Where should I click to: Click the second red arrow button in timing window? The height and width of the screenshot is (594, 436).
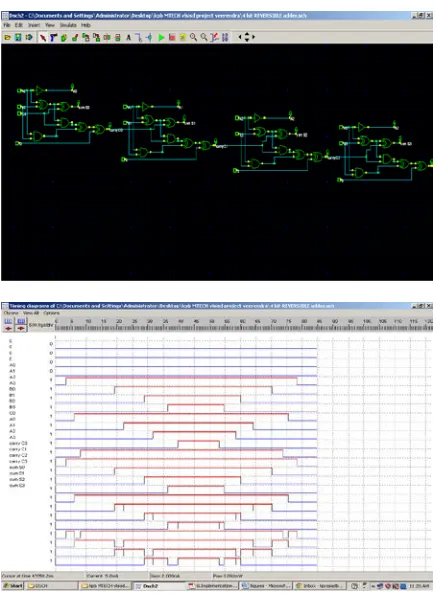21,328
